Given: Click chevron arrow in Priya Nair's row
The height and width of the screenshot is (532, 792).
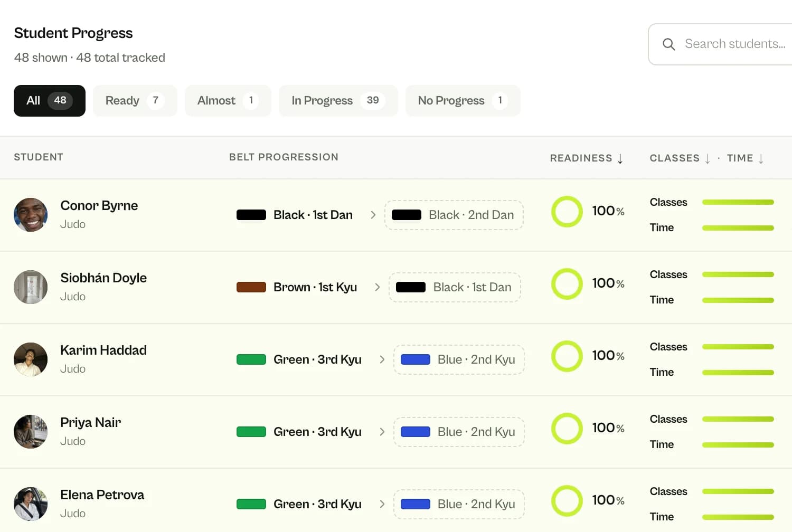Looking at the screenshot, I should tap(382, 432).
